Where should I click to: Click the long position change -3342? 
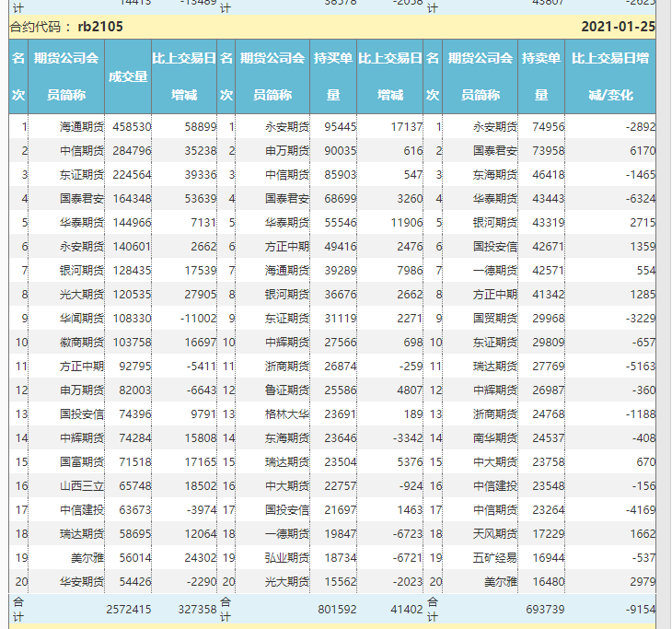pyautogui.click(x=408, y=438)
